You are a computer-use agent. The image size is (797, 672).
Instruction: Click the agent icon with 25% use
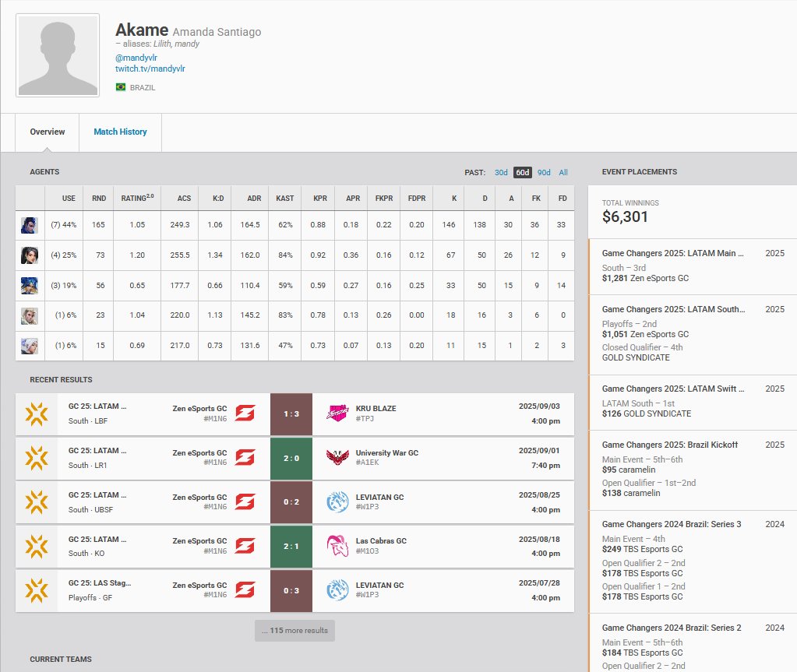(30, 255)
